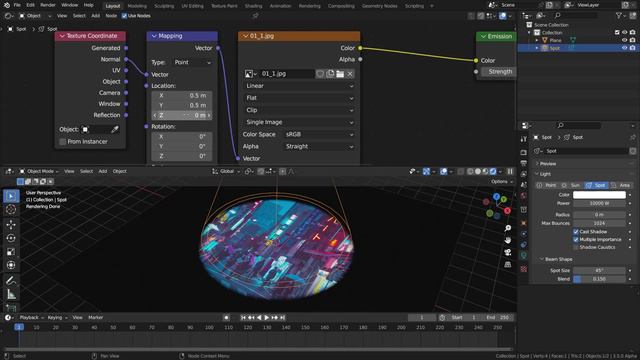Open Single Image source dropdown
The height and width of the screenshot is (360, 640).
pyautogui.click(x=299, y=122)
